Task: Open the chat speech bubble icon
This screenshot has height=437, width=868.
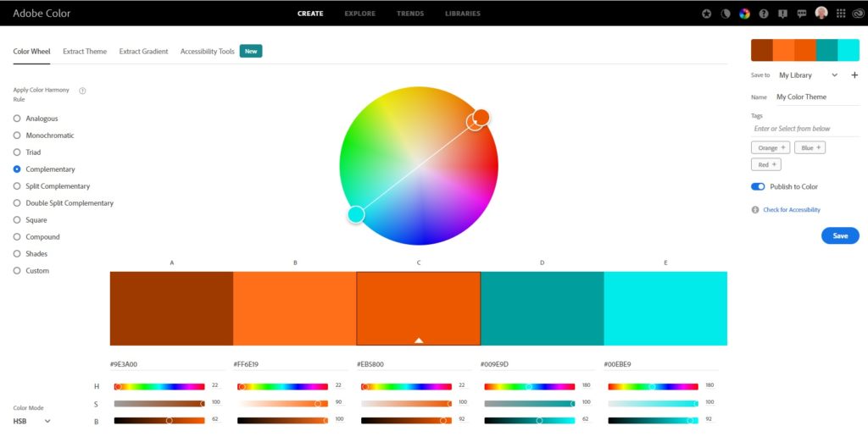Action: coord(802,14)
